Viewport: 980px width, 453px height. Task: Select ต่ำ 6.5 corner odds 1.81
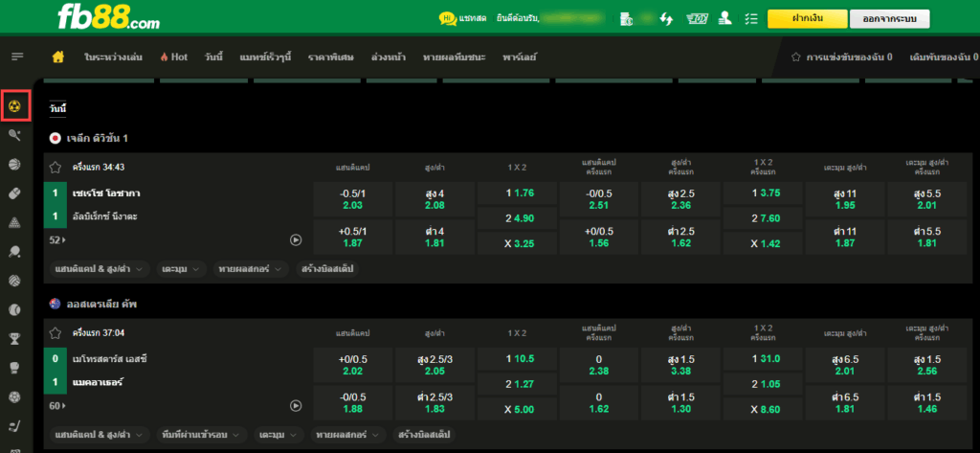coord(845,403)
